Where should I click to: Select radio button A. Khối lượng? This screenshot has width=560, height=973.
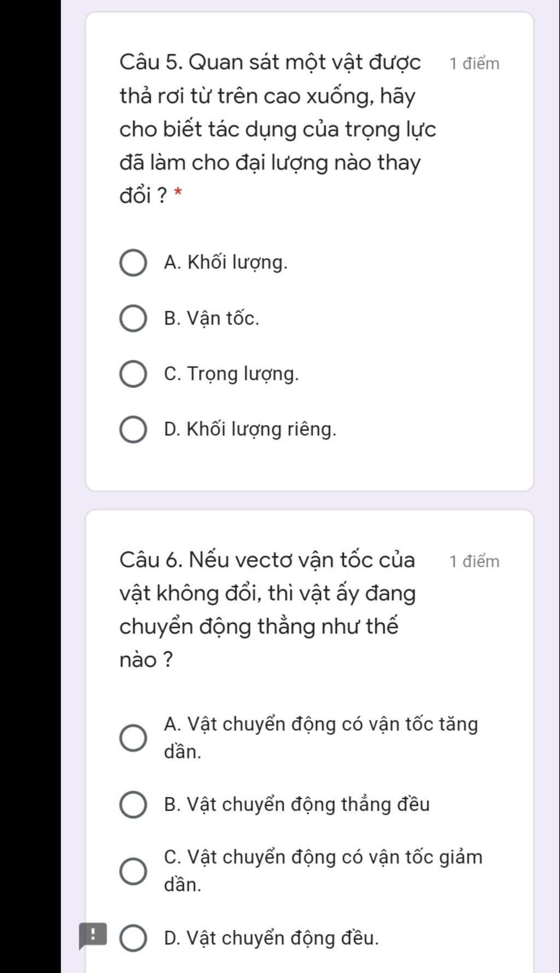[133, 263]
